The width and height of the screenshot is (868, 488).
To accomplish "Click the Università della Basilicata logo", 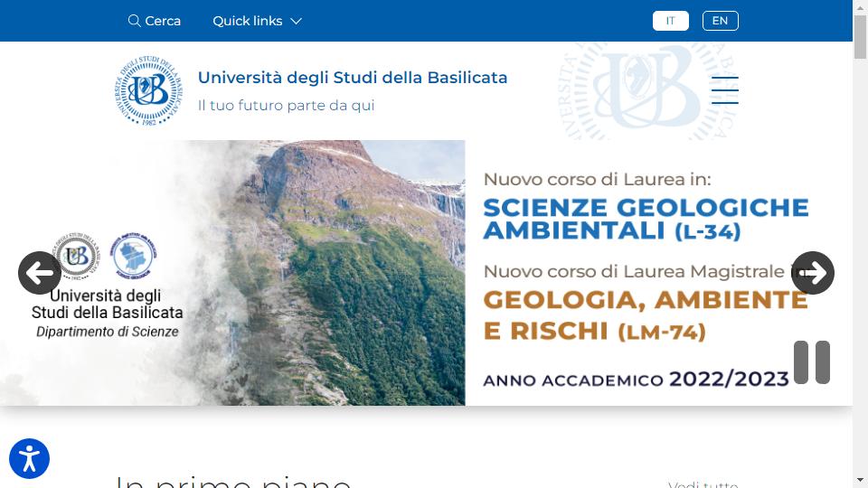I will pos(148,90).
